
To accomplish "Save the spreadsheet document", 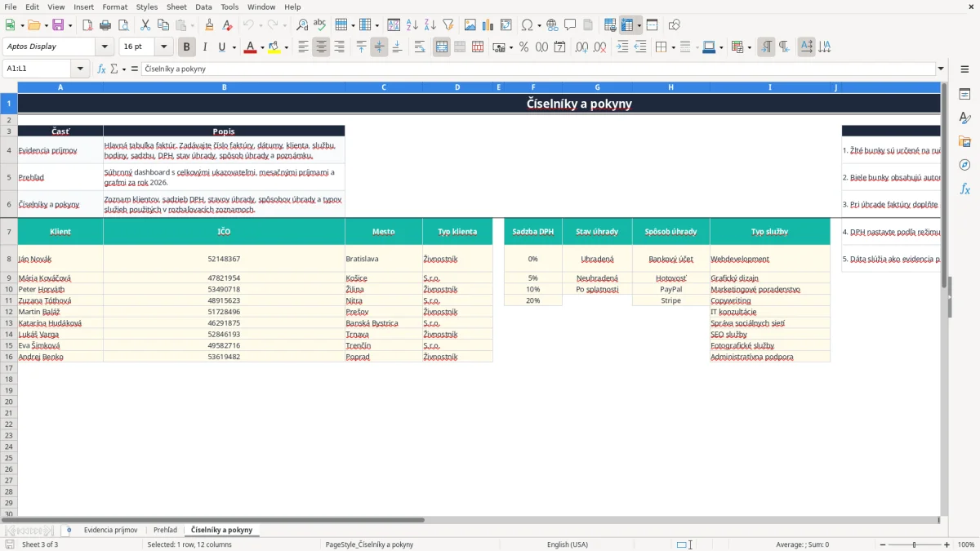I will pyautogui.click(x=58, y=25).
